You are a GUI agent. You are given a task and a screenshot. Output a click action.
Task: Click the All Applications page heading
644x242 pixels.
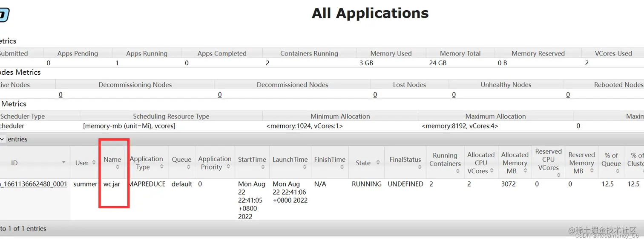click(370, 13)
